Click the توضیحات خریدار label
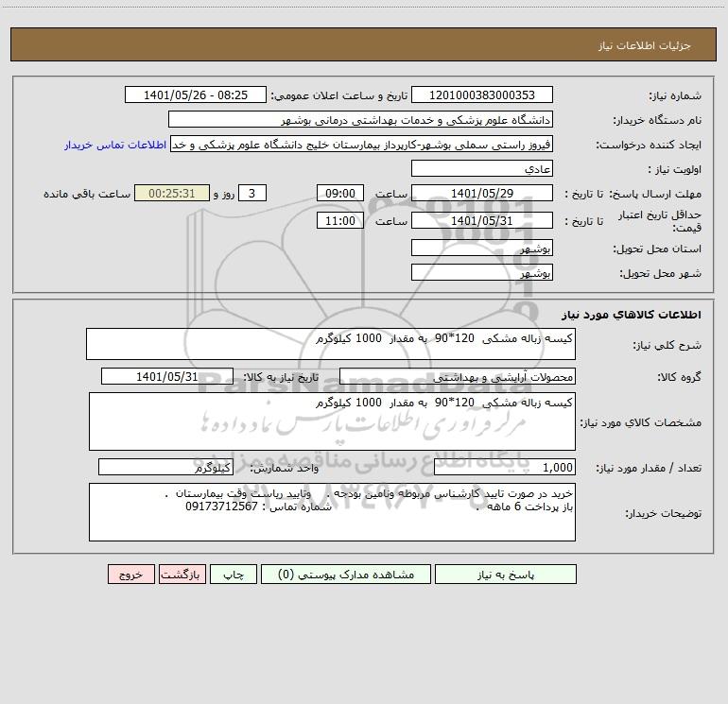This screenshot has height=704, width=728. point(664,513)
